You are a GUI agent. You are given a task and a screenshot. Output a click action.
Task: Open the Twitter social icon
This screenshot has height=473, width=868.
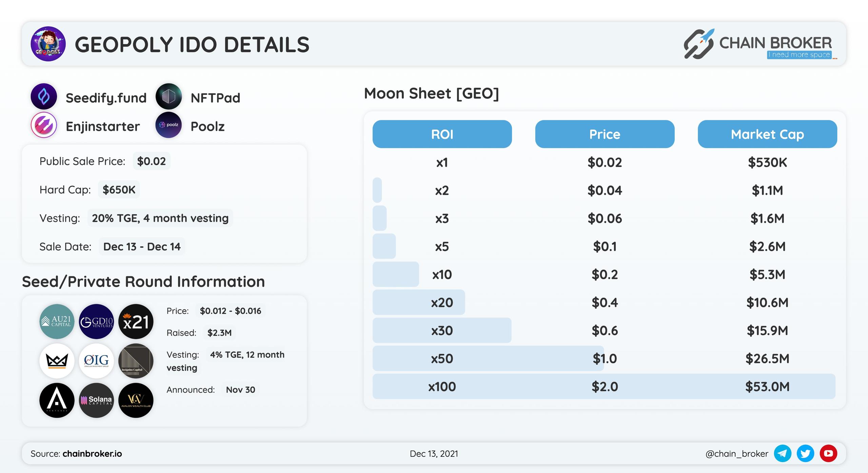805,453
